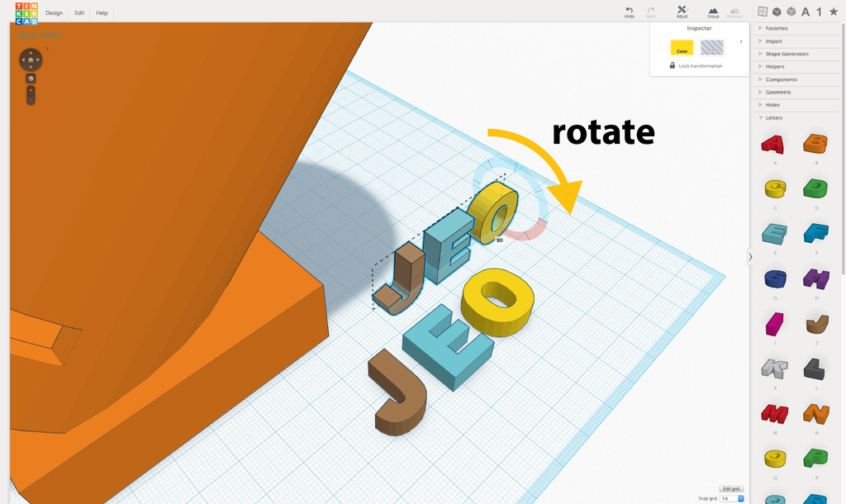Pick the navy letter G shape
Image resolution: width=846 pixels, height=504 pixels.
click(x=775, y=278)
